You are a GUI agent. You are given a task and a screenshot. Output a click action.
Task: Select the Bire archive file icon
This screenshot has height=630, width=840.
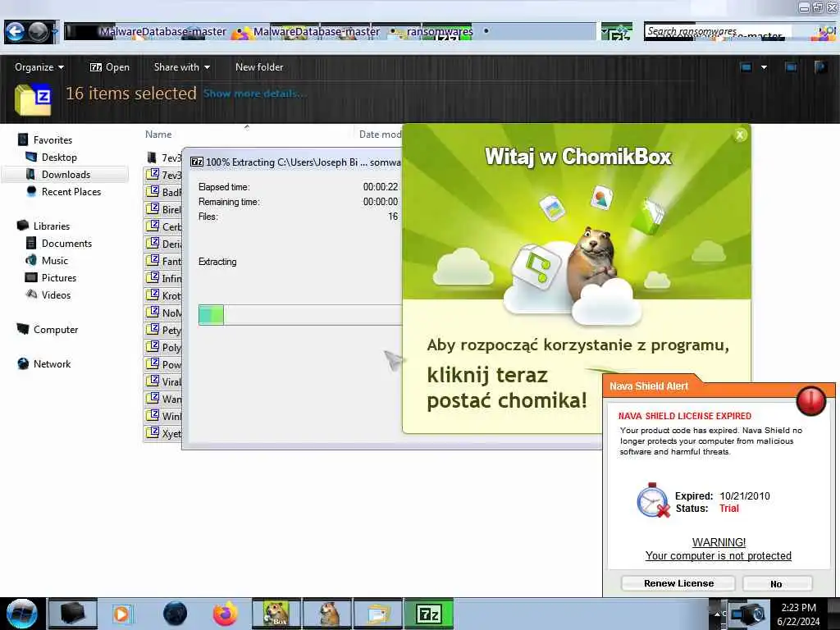[153, 209]
